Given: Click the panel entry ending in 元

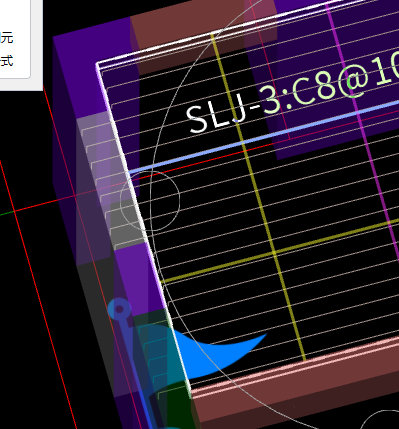Looking at the screenshot, I should coord(7,38).
